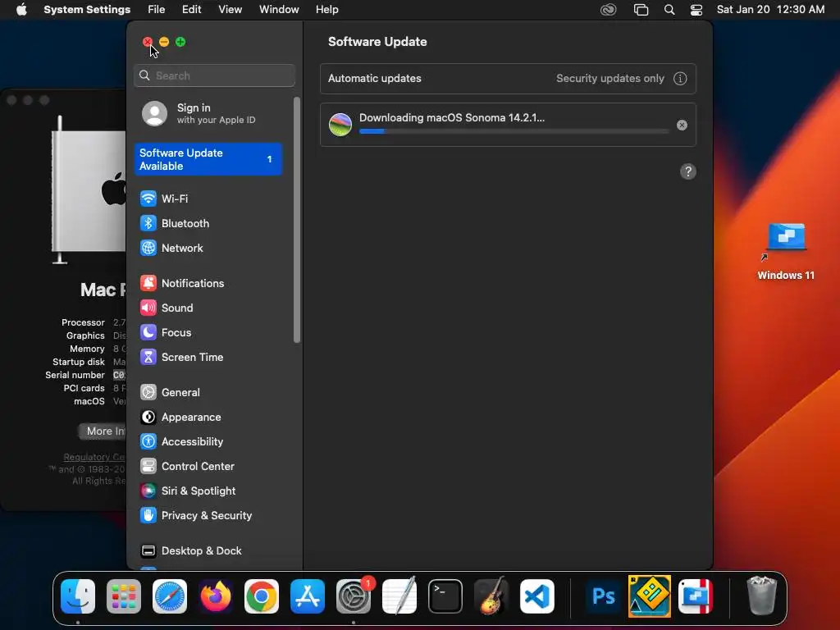This screenshot has width=840, height=630.
Task: Click System Settings icon in the Dock
Action: click(x=354, y=596)
